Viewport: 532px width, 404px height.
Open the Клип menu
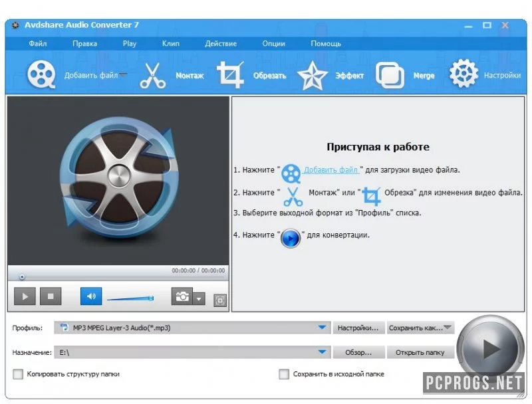(x=171, y=44)
